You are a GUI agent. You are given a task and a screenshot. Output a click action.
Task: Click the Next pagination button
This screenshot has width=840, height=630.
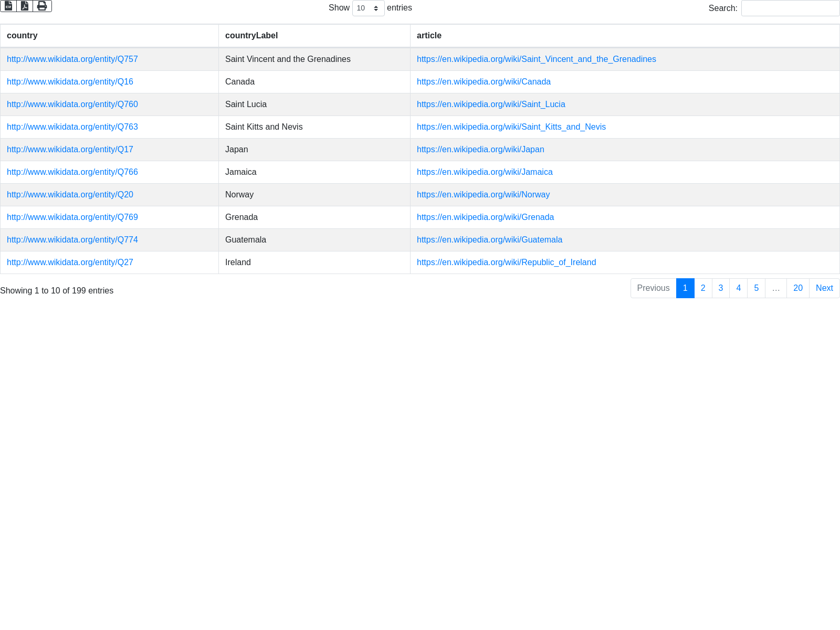pos(824,288)
